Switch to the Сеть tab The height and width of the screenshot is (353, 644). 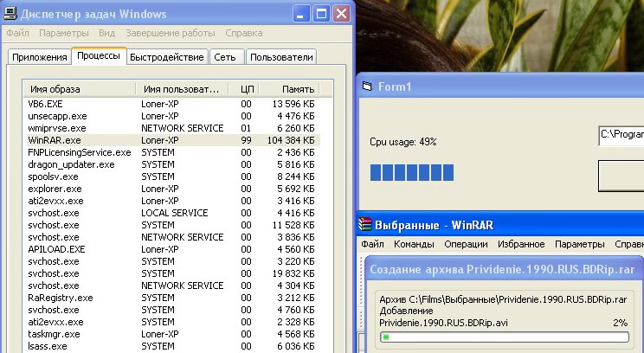tap(225, 57)
